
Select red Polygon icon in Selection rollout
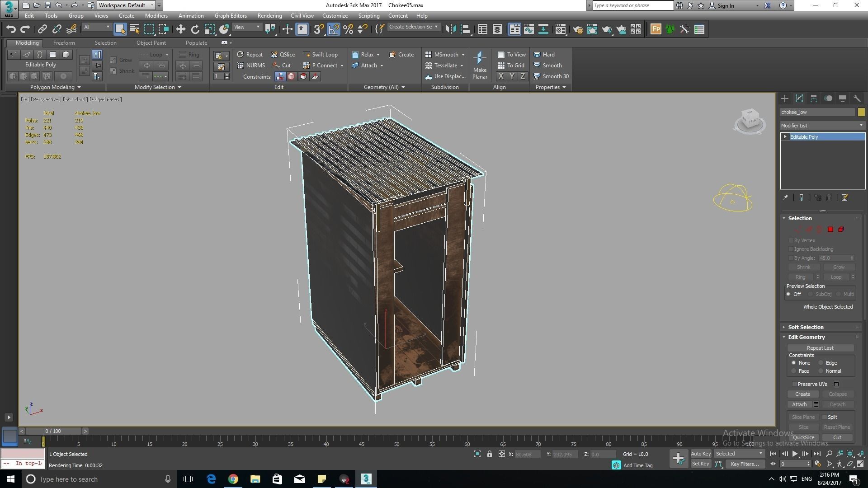[x=830, y=230]
